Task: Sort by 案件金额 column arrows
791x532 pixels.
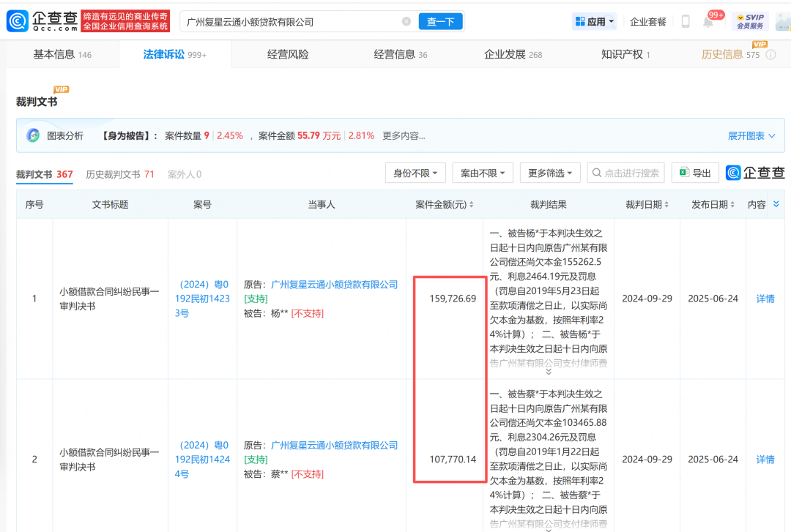Action: pyautogui.click(x=472, y=205)
